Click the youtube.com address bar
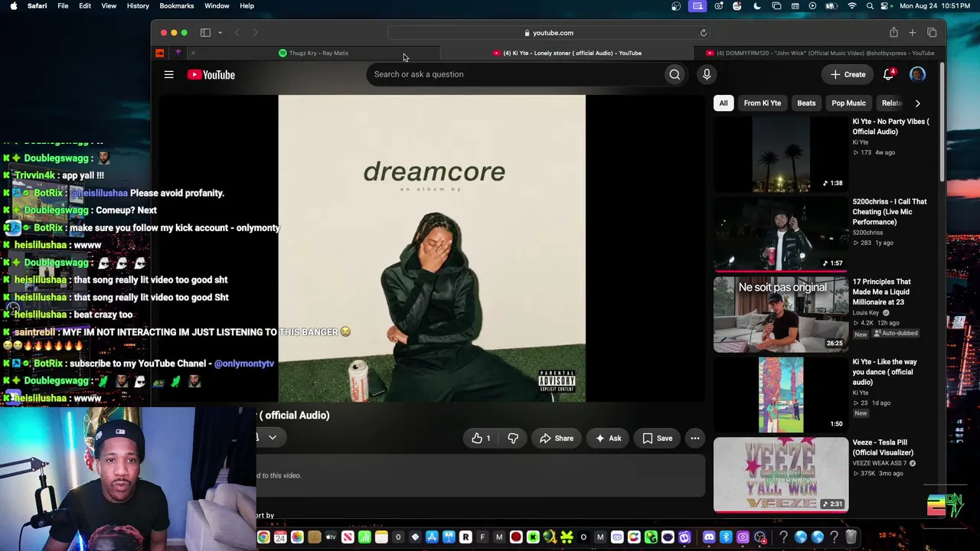Screen dimensions: 980x551 tap(549, 33)
